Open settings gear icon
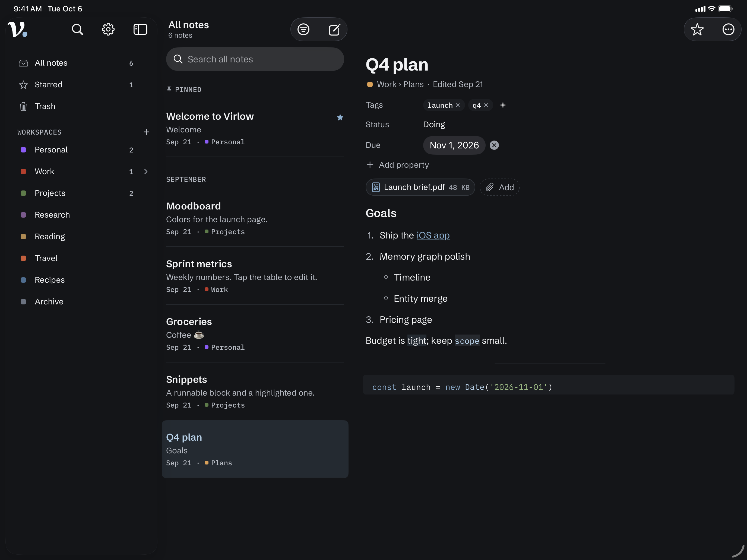This screenshot has width=747, height=560. point(108,29)
